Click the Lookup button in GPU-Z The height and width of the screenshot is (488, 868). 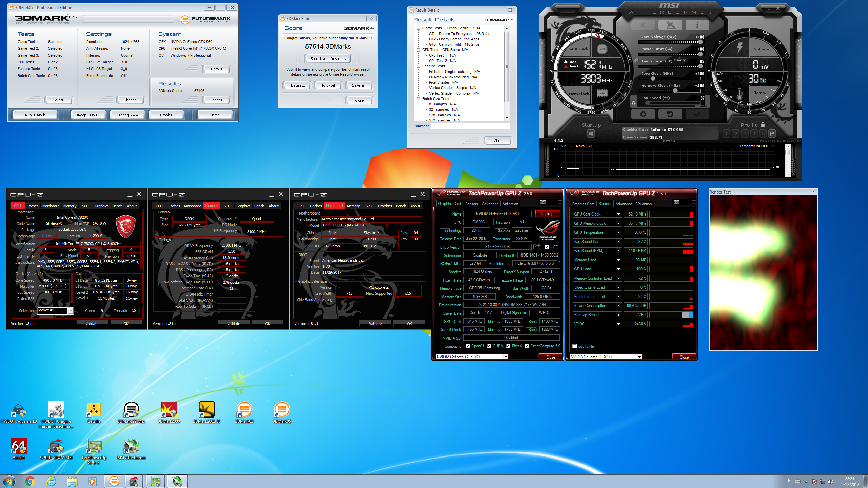click(547, 214)
